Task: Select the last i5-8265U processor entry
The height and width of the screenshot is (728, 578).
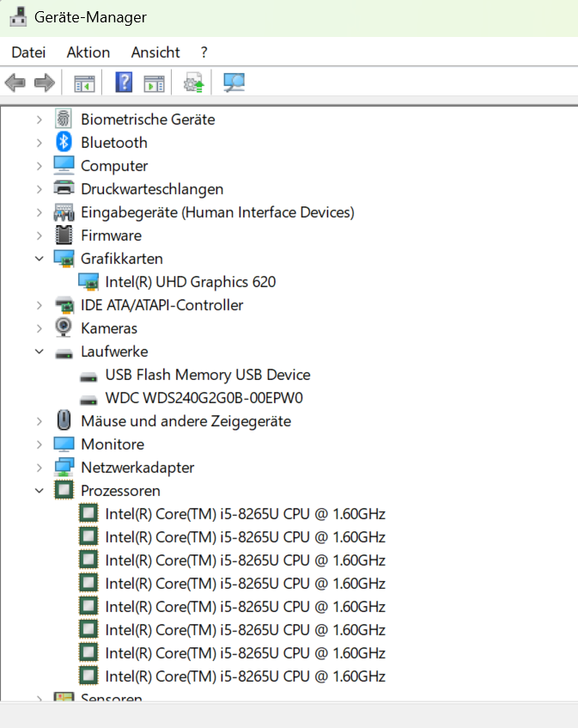Action: [245, 676]
